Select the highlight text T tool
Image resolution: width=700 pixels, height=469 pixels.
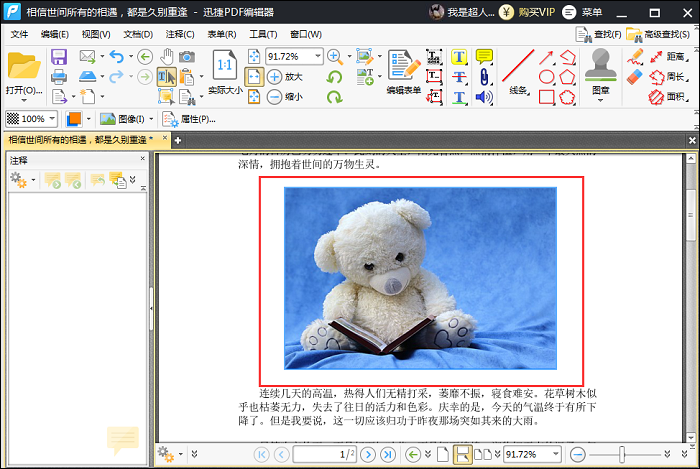(459, 57)
